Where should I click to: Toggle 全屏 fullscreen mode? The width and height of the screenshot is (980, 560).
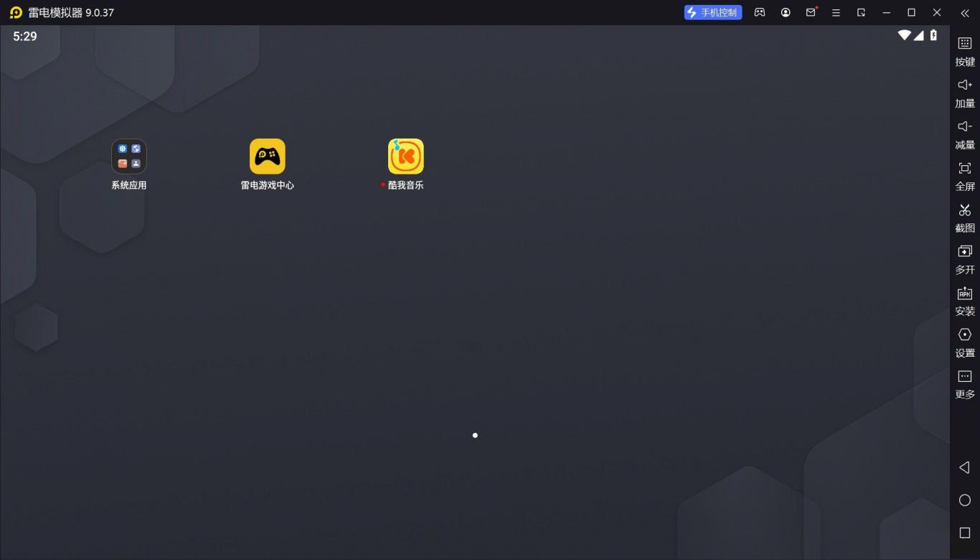(965, 176)
